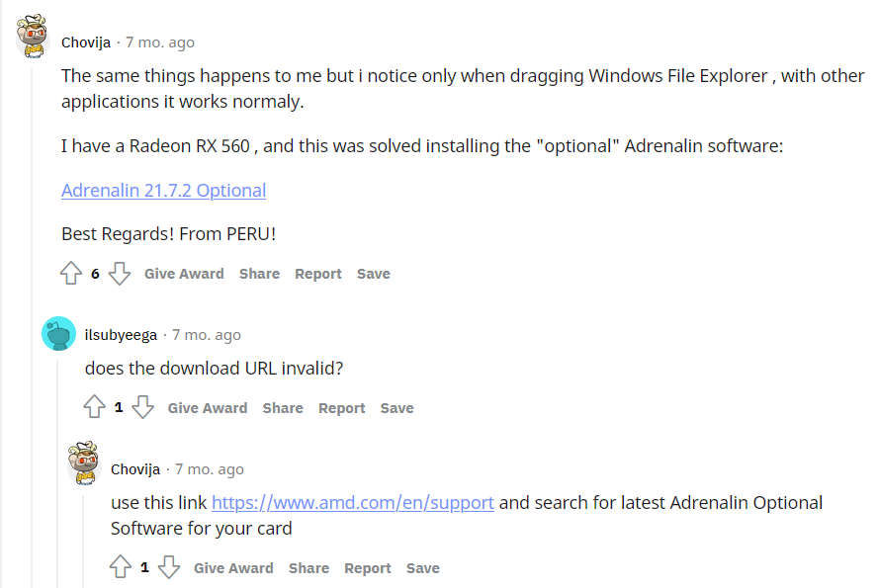Downvote Chovija's reply with the amd.com link

tap(169, 567)
